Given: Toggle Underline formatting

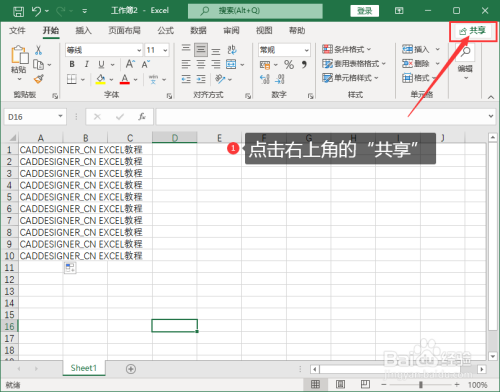Looking at the screenshot, I should (x=101, y=64).
